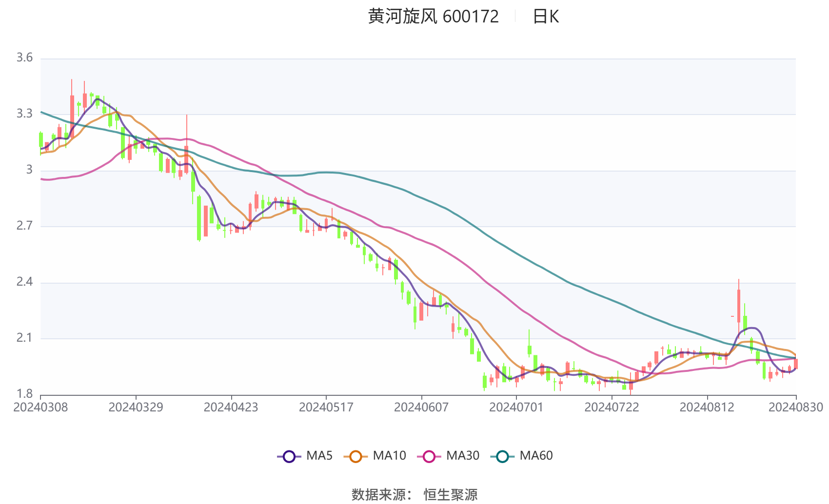Click the 日K label in title
Screen dimensions: 829x504
(546, 17)
